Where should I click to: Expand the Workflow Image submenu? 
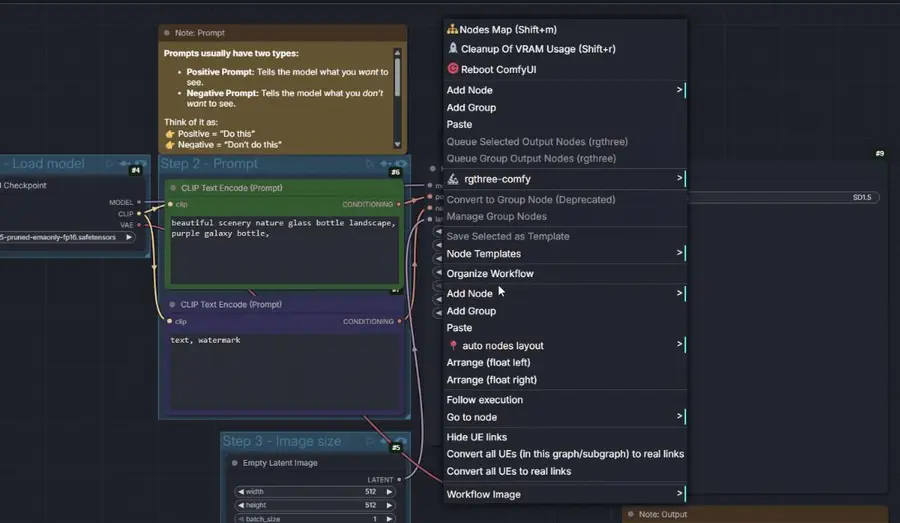coord(565,494)
